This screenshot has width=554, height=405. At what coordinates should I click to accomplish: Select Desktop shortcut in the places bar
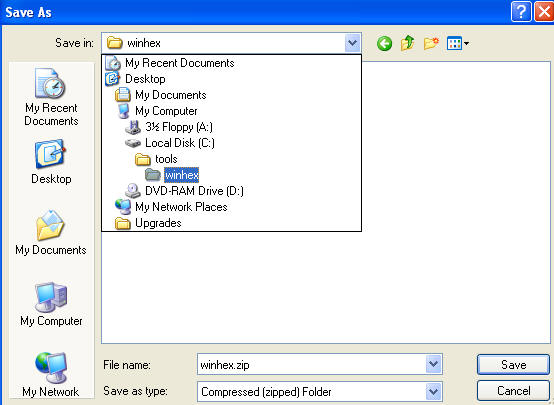tap(51, 162)
